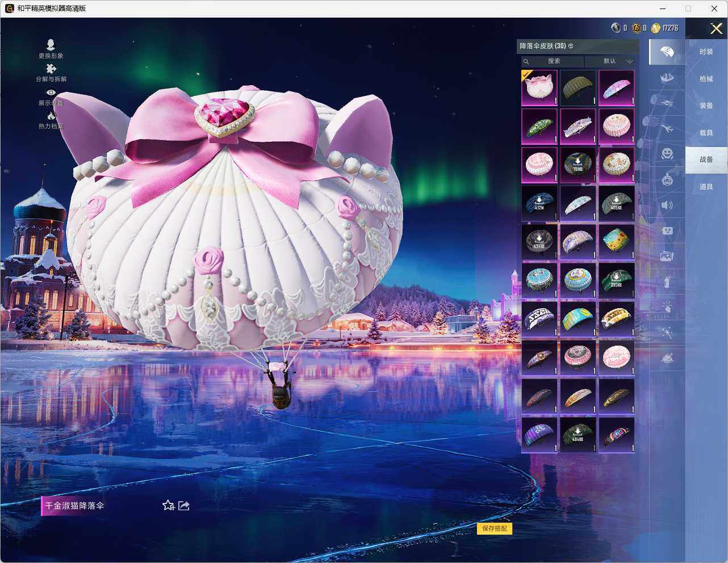The height and width of the screenshot is (563, 728).
Task: Select the small aircraft category icon
Action: tap(667, 103)
